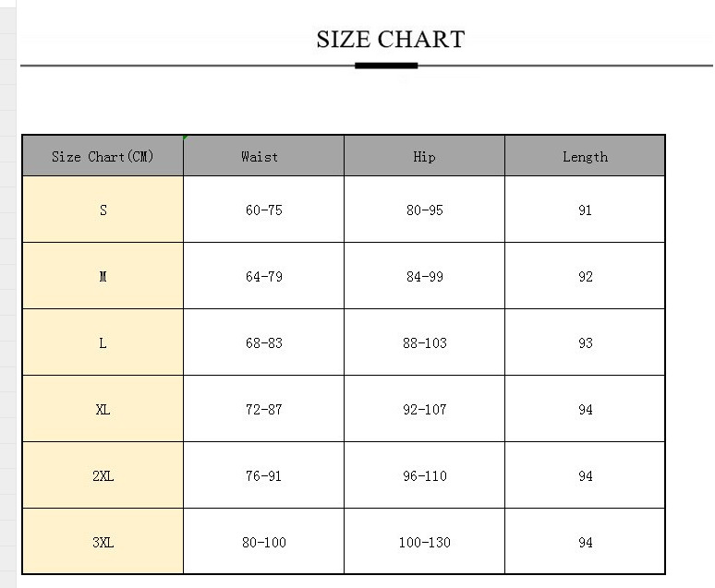Image resolution: width=715 pixels, height=588 pixels.
Task: Click the 84-99 hip cell
Action: click(x=424, y=276)
